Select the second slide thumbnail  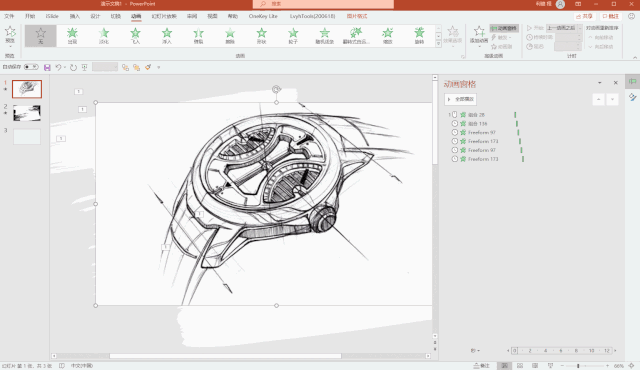point(27,113)
